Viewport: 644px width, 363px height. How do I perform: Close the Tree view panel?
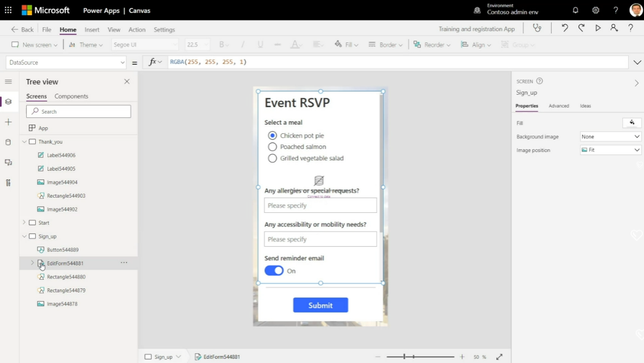(x=127, y=81)
